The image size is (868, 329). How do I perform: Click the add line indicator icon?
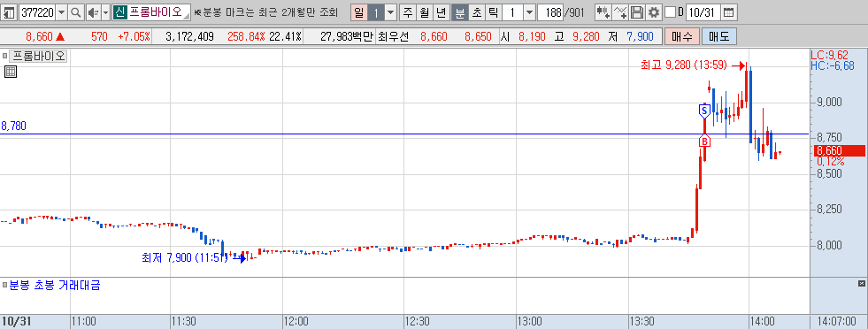(621, 12)
